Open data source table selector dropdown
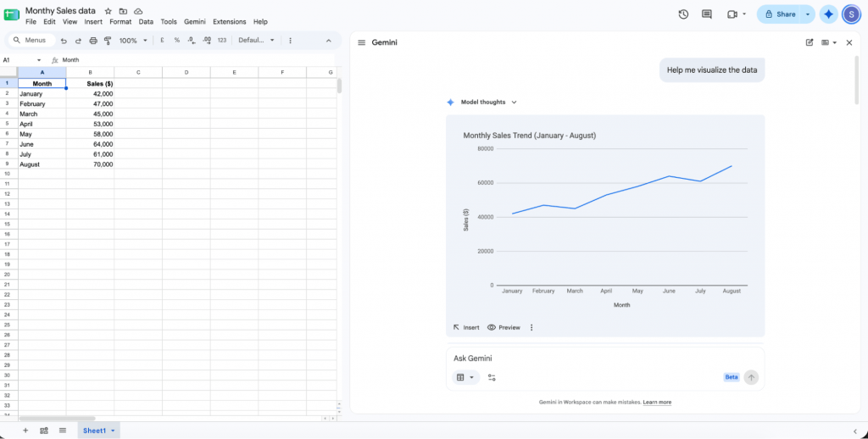The width and height of the screenshot is (868, 439). click(x=465, y=377)
